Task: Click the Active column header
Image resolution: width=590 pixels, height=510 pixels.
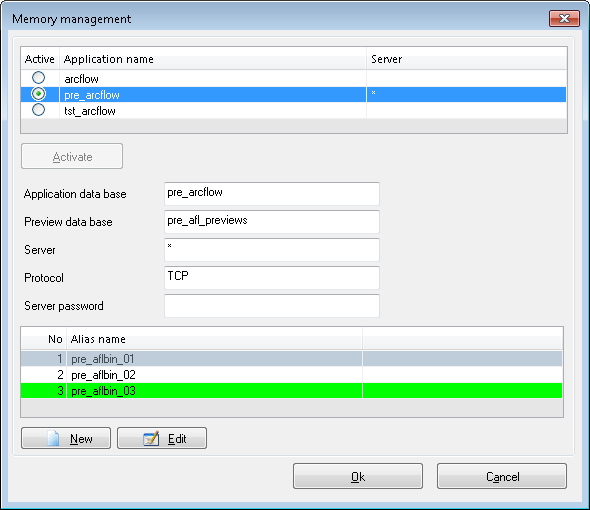Action: pos(40,59)
